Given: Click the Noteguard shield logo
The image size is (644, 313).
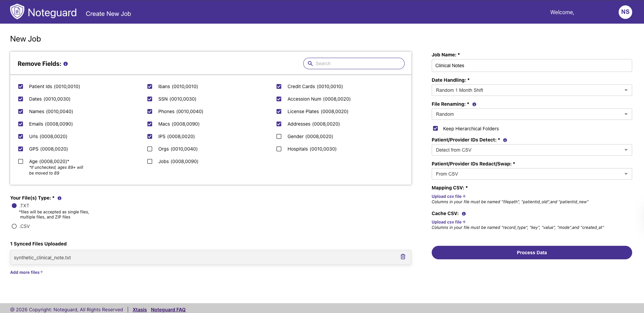Looking at the screenshot, I should [x=17, y=12].
